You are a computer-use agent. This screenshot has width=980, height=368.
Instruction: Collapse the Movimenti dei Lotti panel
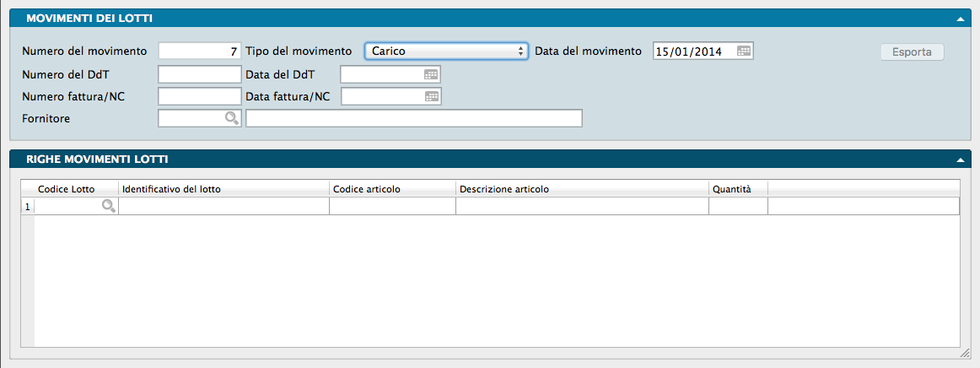click(960, 18)
